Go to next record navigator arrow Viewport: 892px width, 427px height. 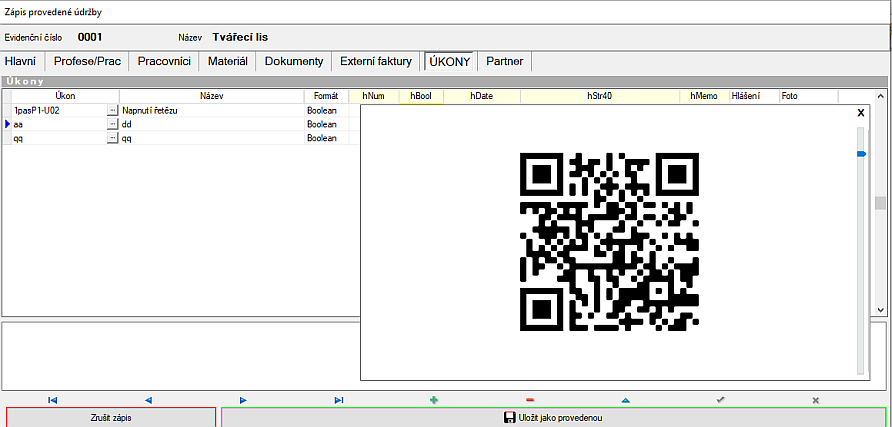tap(243, 400)
